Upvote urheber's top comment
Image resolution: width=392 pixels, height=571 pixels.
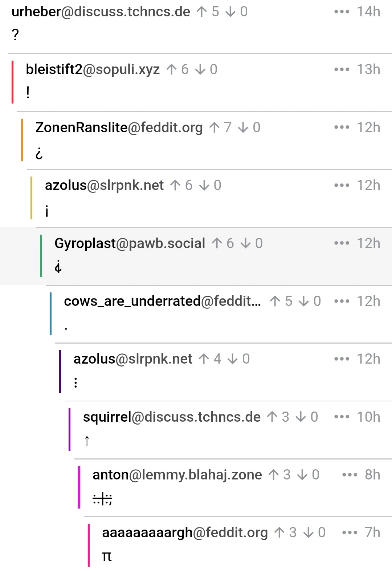(202, 12)
